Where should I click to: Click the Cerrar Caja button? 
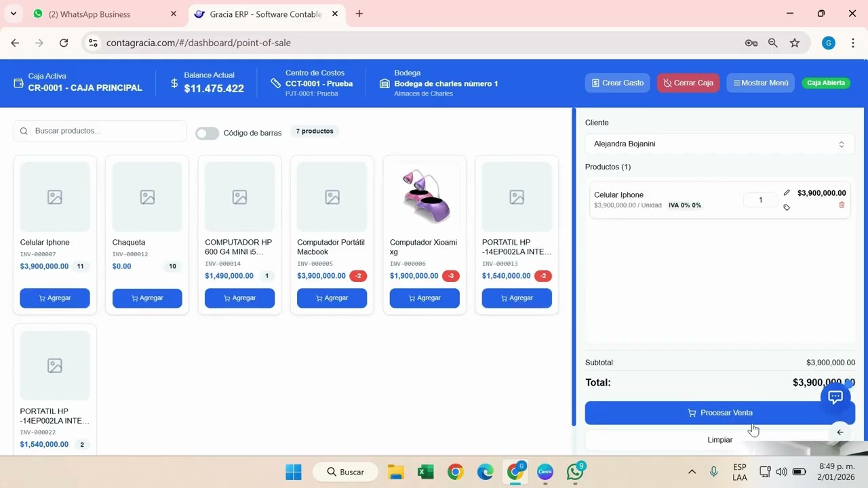(688, 83)
